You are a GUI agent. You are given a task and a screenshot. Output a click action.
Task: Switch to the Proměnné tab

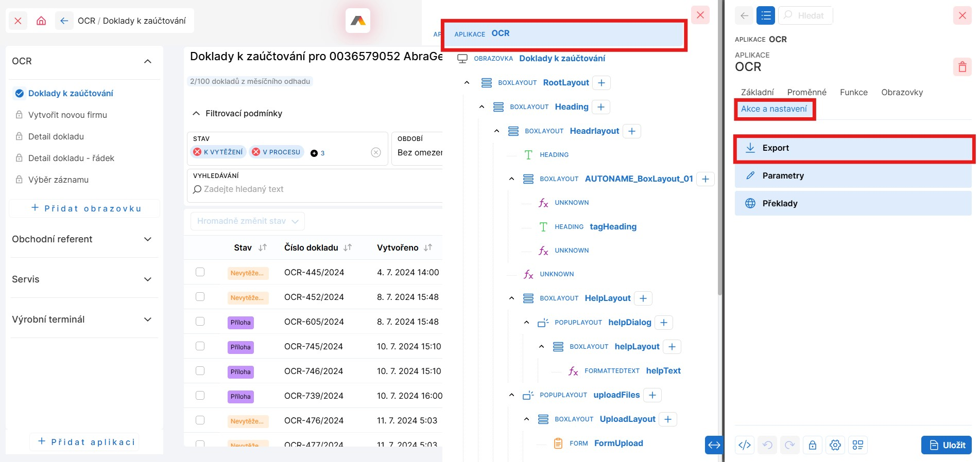coord(806,93)
